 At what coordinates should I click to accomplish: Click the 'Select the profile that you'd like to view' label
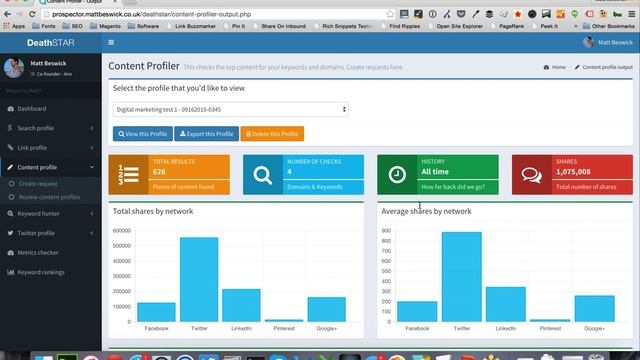[179, 88]
